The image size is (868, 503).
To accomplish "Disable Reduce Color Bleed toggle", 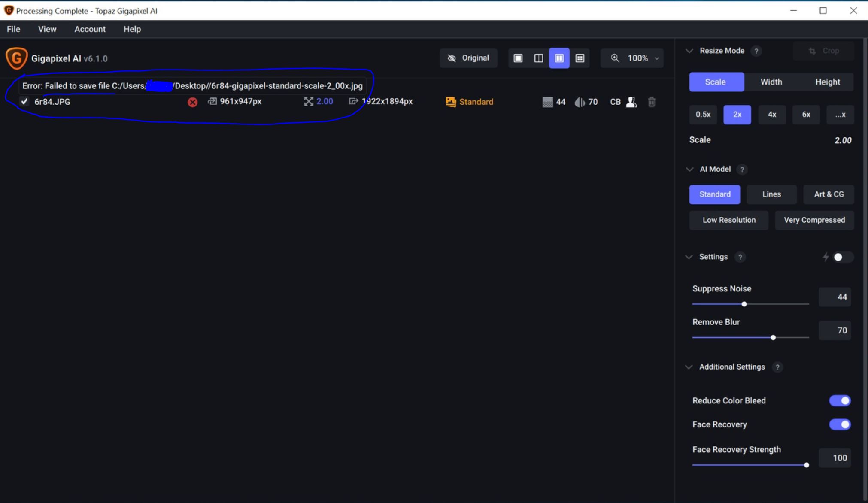I will point(840,400).
